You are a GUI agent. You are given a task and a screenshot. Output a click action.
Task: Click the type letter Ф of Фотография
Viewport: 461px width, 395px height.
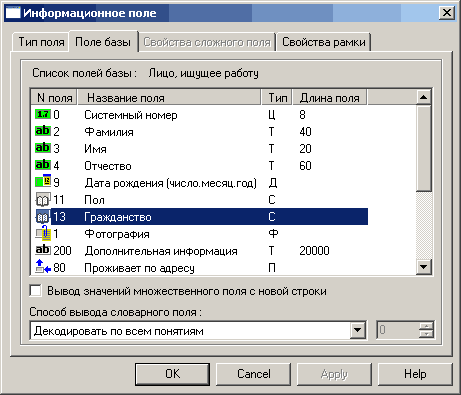273,234
